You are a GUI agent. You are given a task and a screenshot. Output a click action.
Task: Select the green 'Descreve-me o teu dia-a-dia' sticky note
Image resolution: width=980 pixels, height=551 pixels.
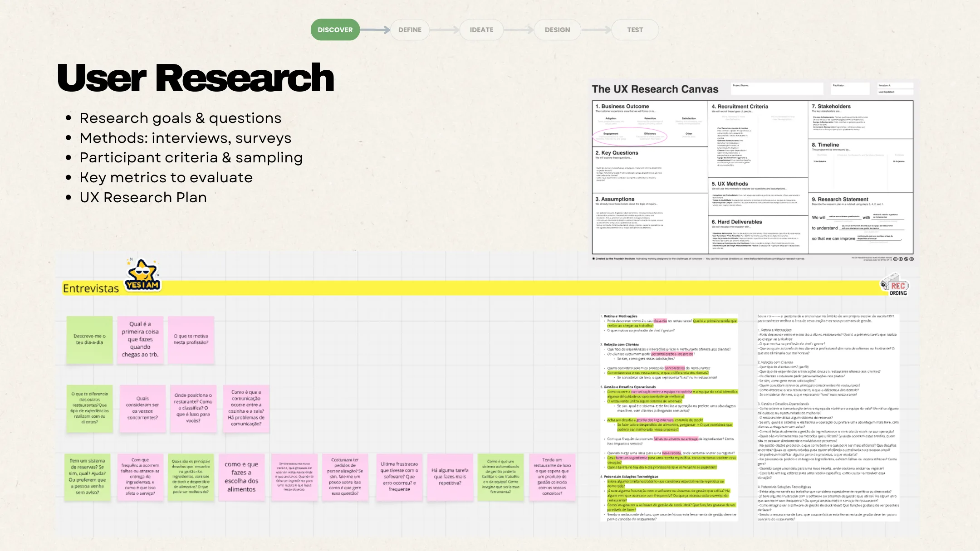(89, 340)
